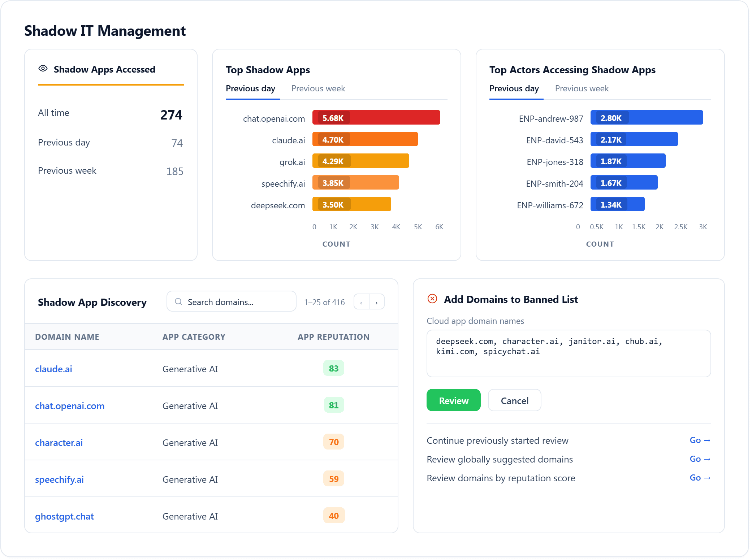This screenshot has height=560, width=752.
Task: Click the search magnifier icon in domain search
Action: pyautogui.click(x=178, y=301)
